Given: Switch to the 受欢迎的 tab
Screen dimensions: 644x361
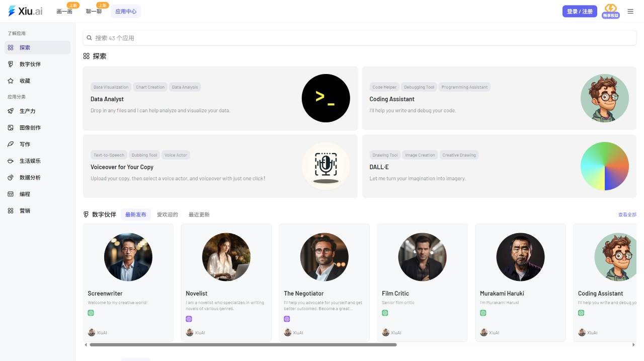Looking at the screenshot, I should pyautogui.click(x=168, y=214).
